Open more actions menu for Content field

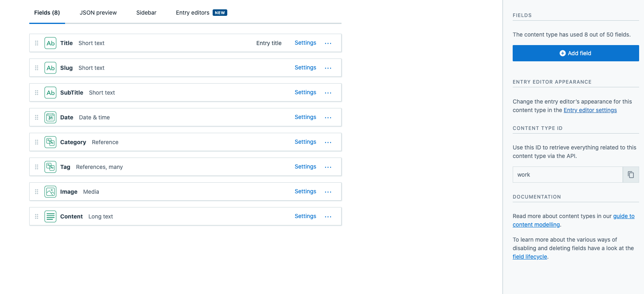tap(328, 217)
